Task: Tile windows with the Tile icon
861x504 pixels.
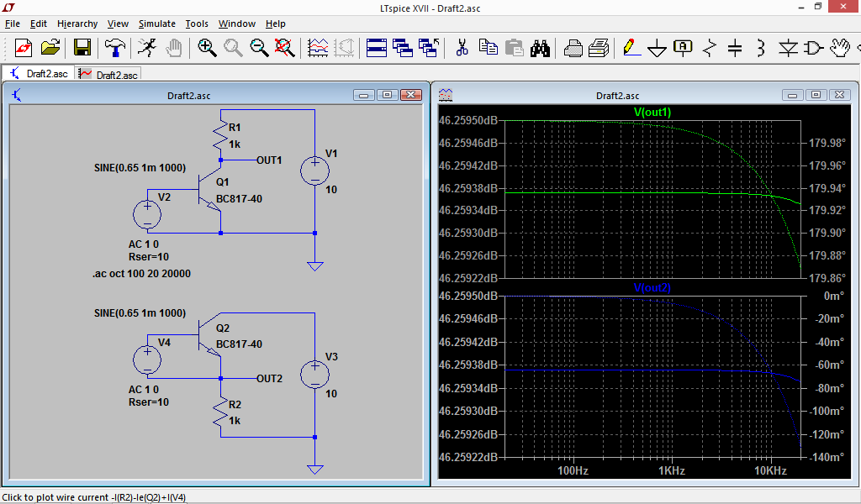Action: pos(377,48)
